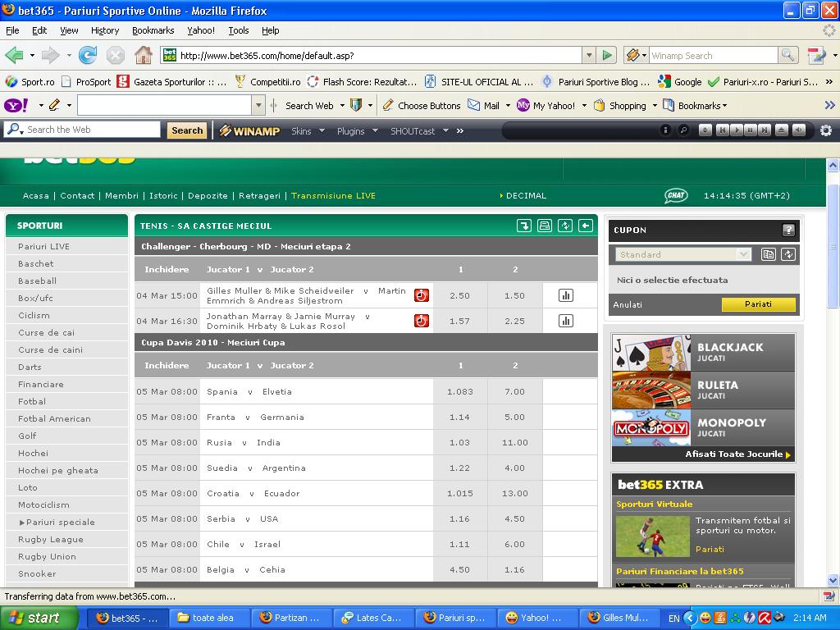Click the down-arrow icon in the Tenis header

(524, 226)
